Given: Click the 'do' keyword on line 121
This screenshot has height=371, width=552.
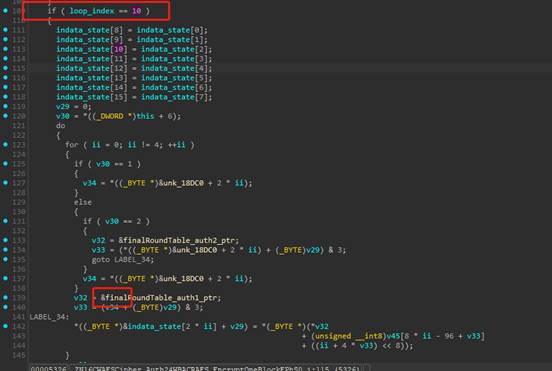Looking at the screenshot, I should pyautogui.click(x=61, y=126).
